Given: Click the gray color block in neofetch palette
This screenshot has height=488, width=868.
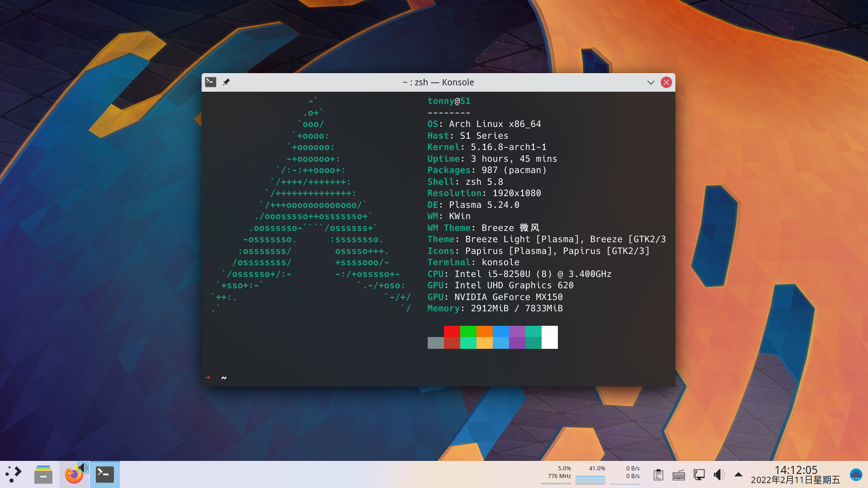Looking at the screenshot, I should point(436,343).
